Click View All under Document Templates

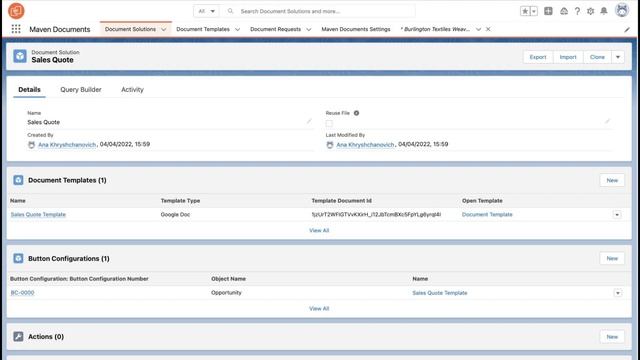[x=319, y=231]
